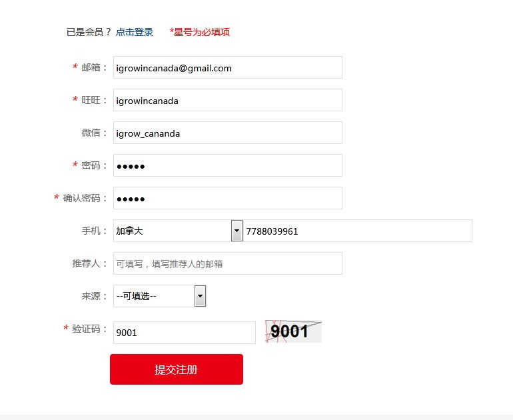Click the phone number field 7788039961

coord(358,231)
